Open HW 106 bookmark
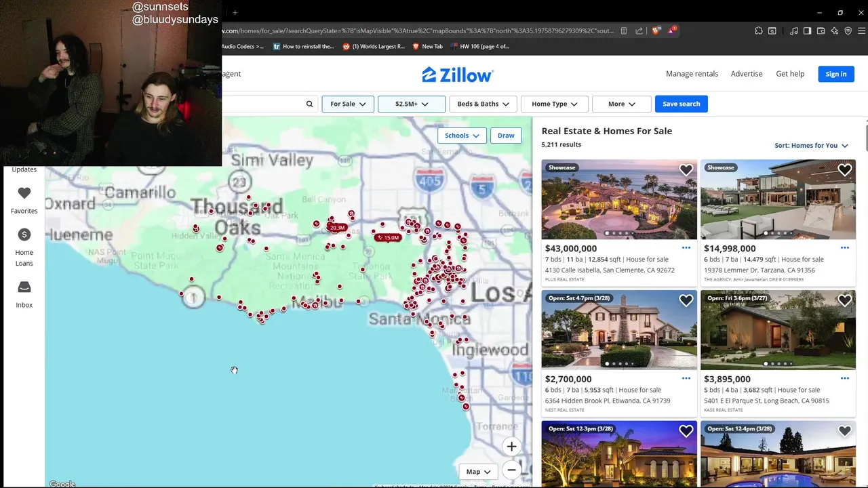 point(479,47)
